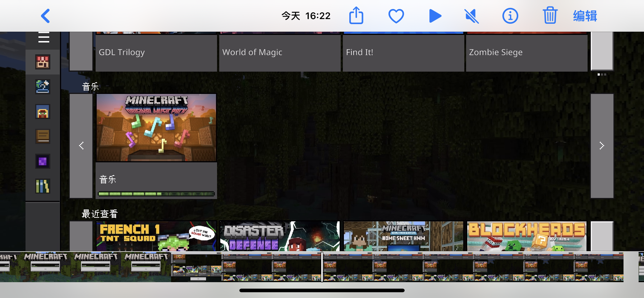Play the video
Viewport: 644px width, 298px height.
435,16
